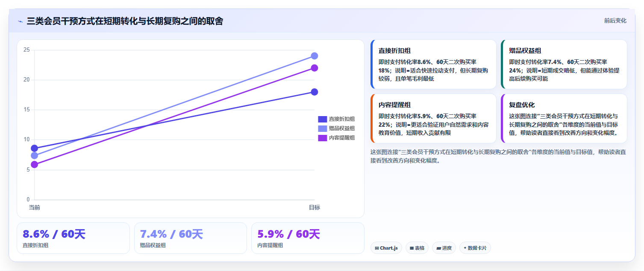Click the sparkle icon in 数据卡片 chip
The height and width of the screenshot is (271, 644).
pos(465,248)
